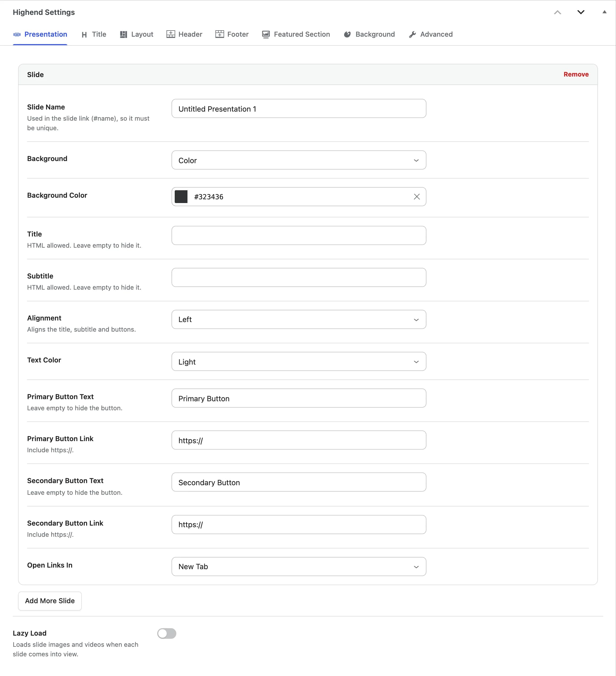Click the Secondary Button Link field
Screen dimensions: 616x676
(x=299, y=525)
